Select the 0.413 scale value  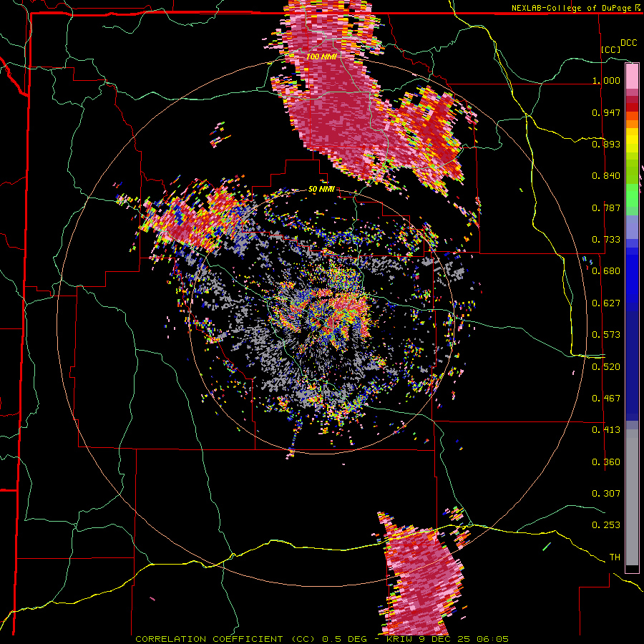(x=606, y=430)
